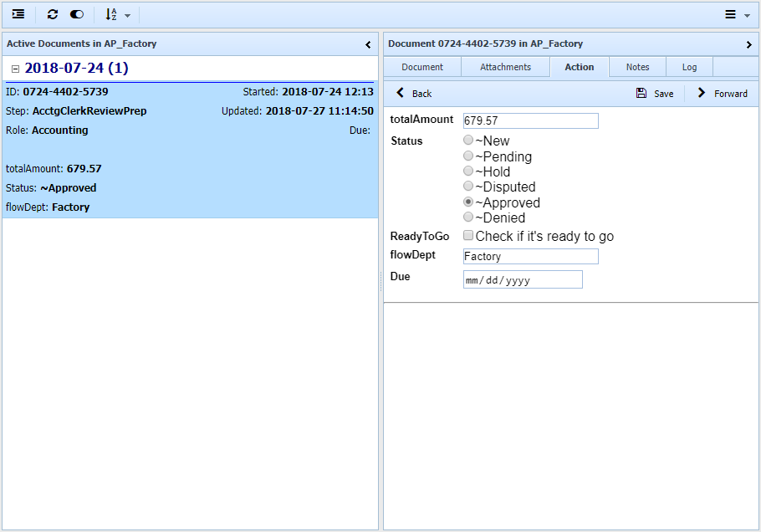Click the indent list icon in top toolbar
This screenshot has height=532, width=761.
(x=18, y=14)
